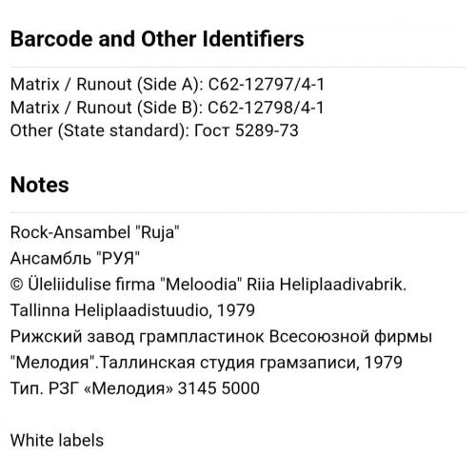
Task: Click the Гост 5289-73 state standard value
Action: 247,130
